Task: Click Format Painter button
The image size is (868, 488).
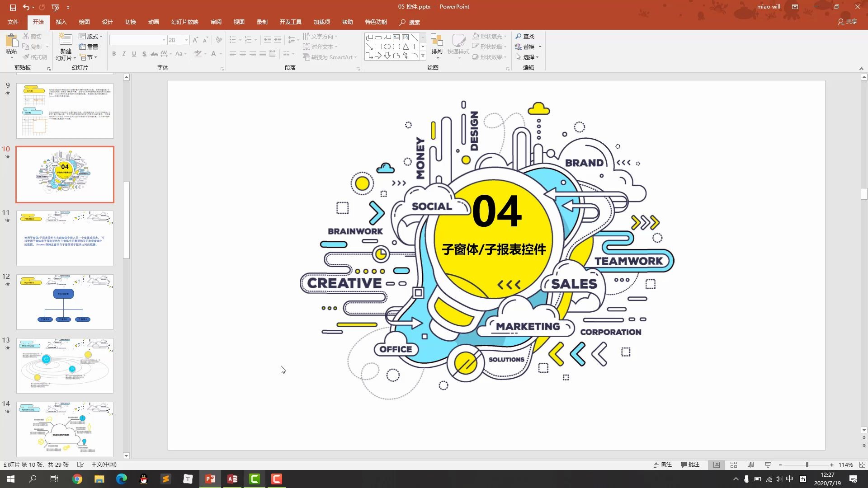Action: [35, 57]
